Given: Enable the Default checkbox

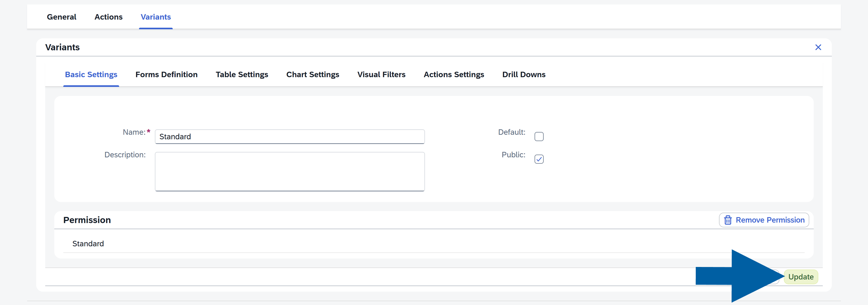Looking at the screenshot, I should point(539,137).
